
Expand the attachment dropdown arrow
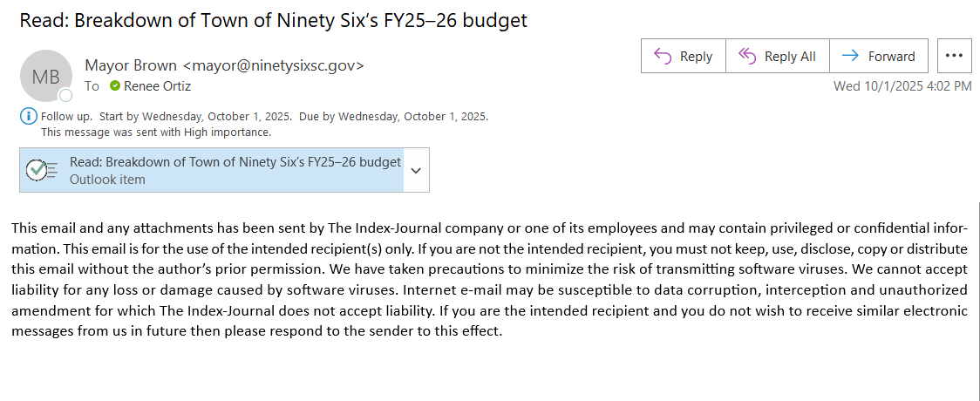416,170
